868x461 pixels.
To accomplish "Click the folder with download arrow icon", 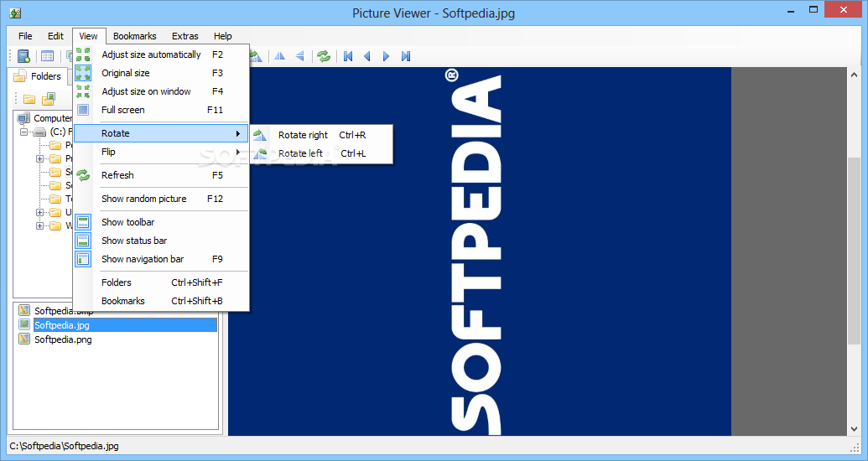I will click(49, 99).
